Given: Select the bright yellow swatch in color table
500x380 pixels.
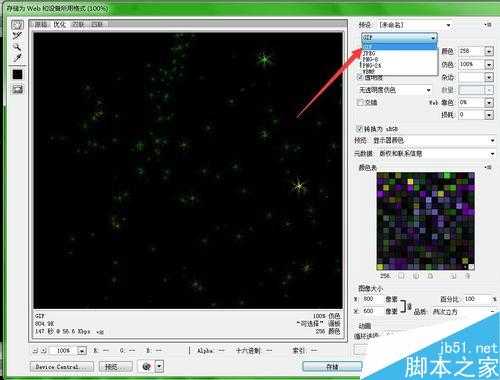Looking at the screenshot, I should click(x=410, y=181).
